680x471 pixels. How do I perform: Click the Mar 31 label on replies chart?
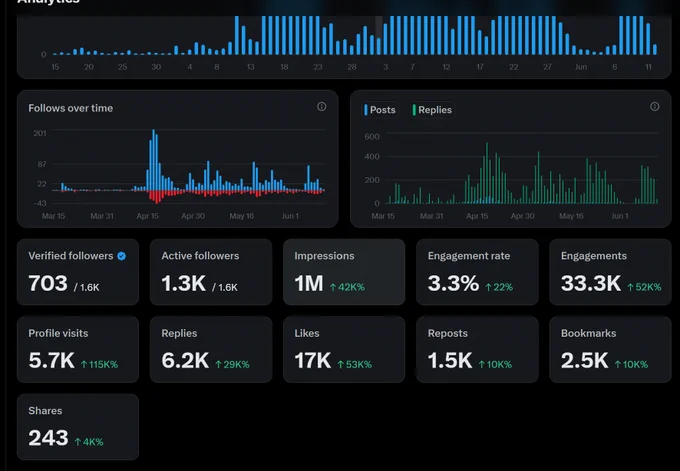pyautogui.click(x=432, y=216)
